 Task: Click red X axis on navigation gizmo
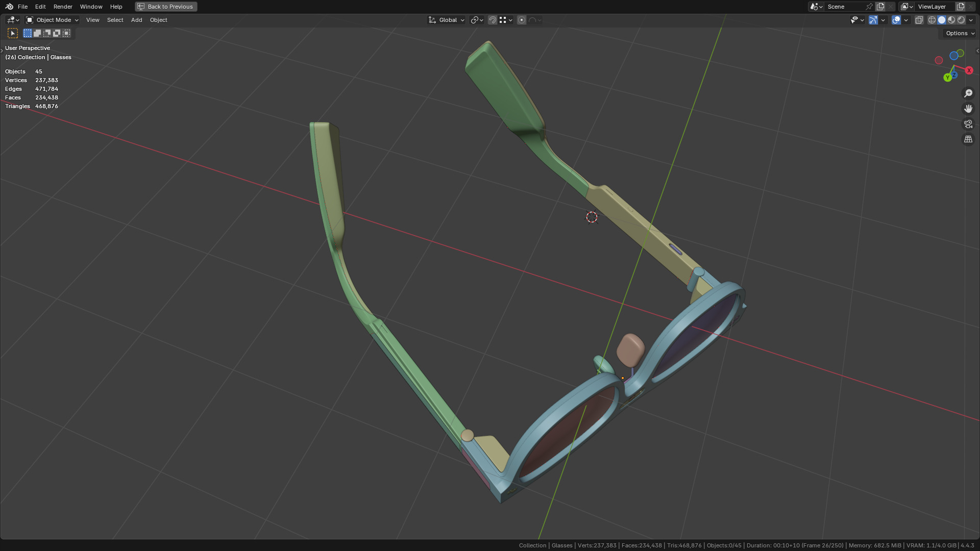(x=969, y=70)
